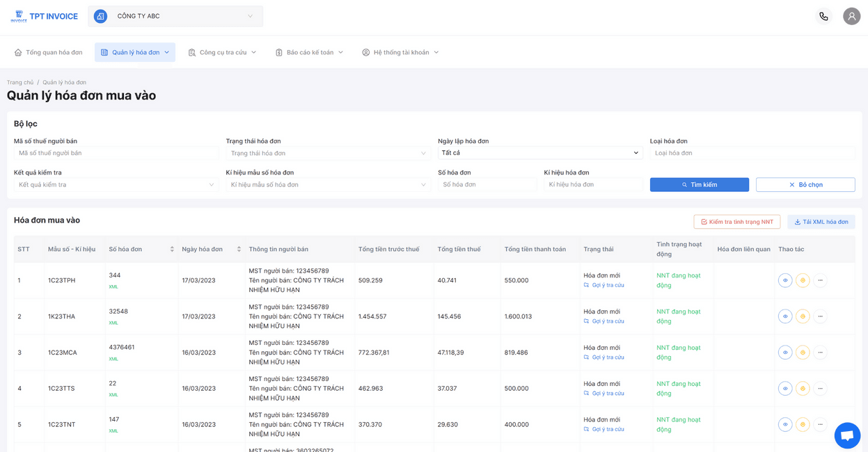Click the Bỏ chọn clear button

click(805, 185)
